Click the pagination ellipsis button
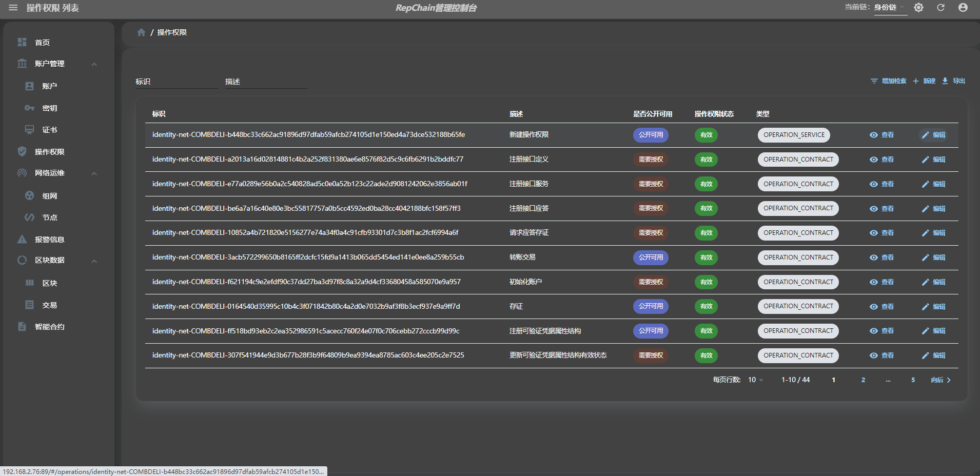 point(888,380)
